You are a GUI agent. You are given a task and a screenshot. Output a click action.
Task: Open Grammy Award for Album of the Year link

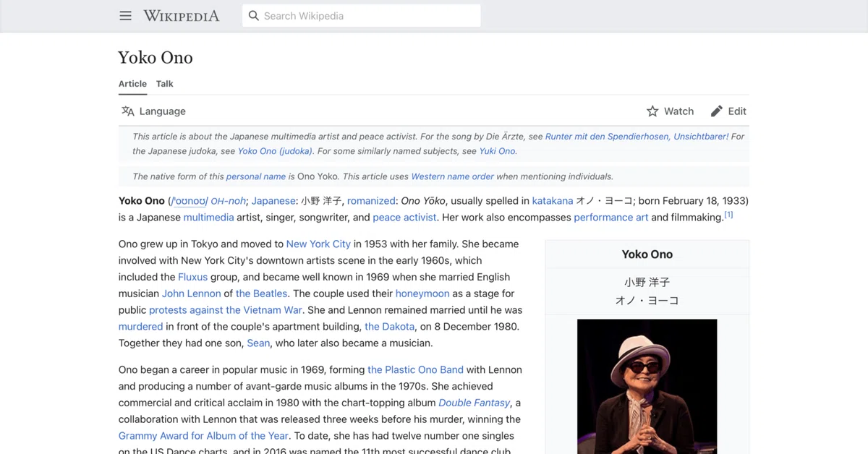(204, 436)
